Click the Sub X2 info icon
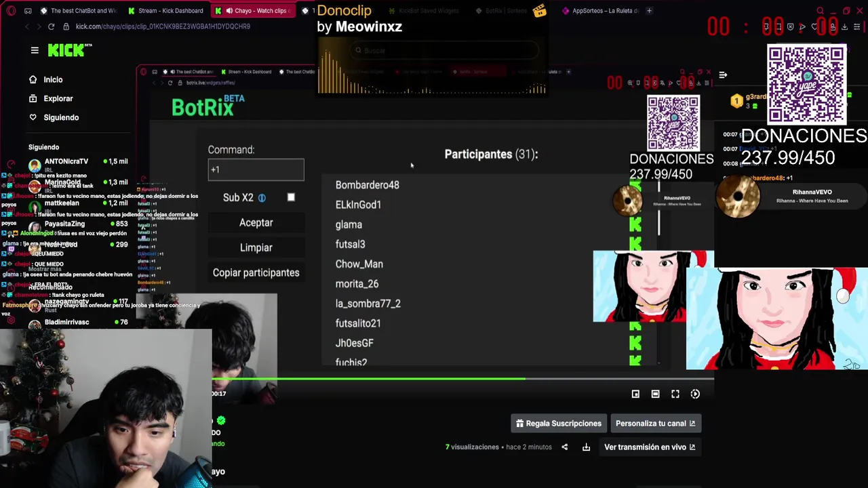 (x=262, y=198)
